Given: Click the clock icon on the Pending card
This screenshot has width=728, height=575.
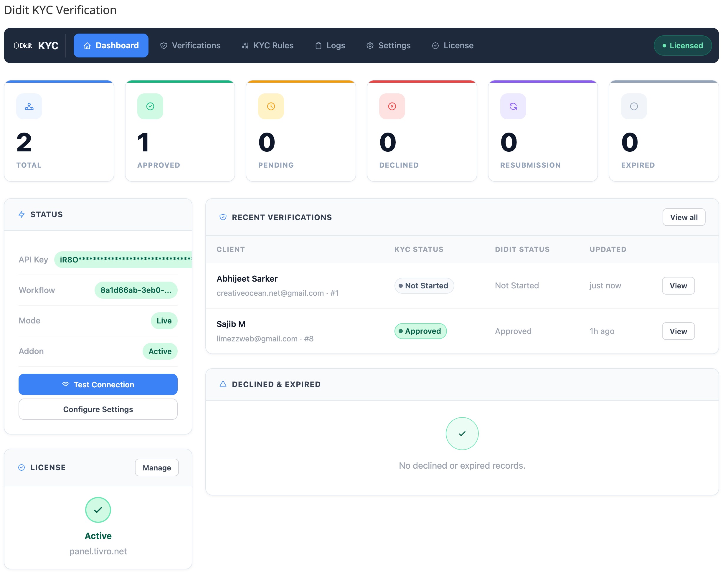Looking at the screenshot, I should [271, 106].
